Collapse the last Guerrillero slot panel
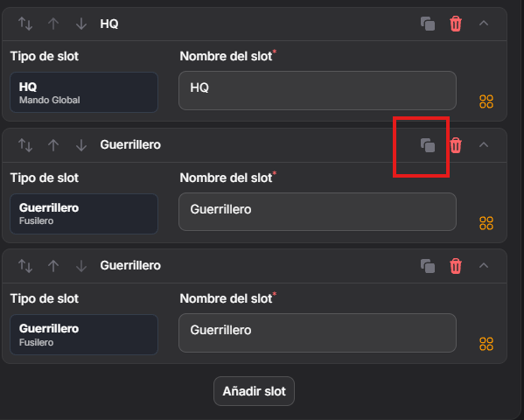The image size is (524, 420). pyautogui.click(x=484, y=265)
